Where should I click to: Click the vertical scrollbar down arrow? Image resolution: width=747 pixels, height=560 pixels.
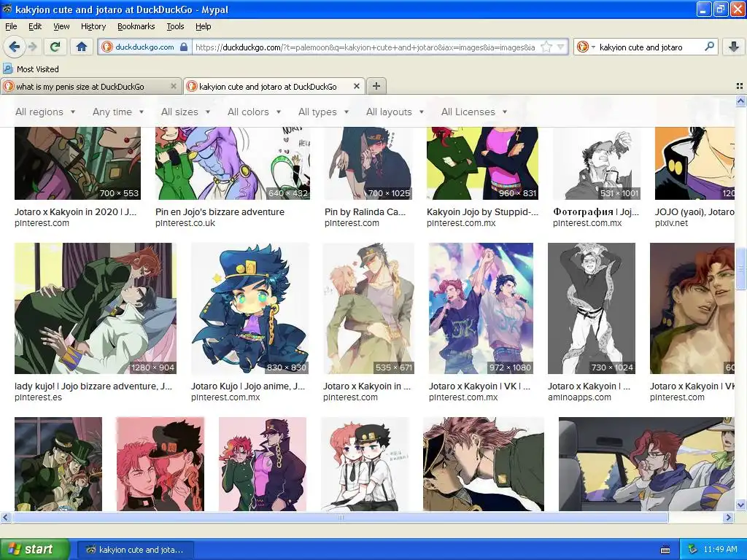pos(740,505)
